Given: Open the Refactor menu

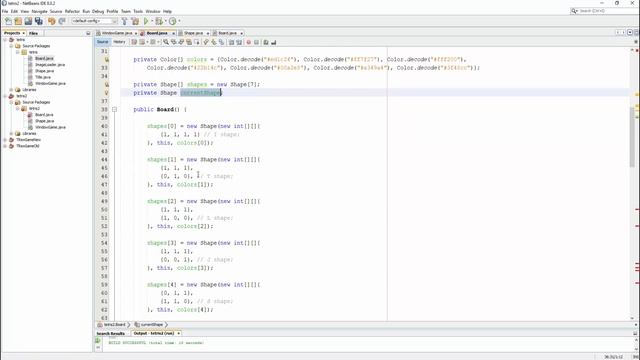Looking at the screenshot, I should pyautogui.click(x=72, y=11).
